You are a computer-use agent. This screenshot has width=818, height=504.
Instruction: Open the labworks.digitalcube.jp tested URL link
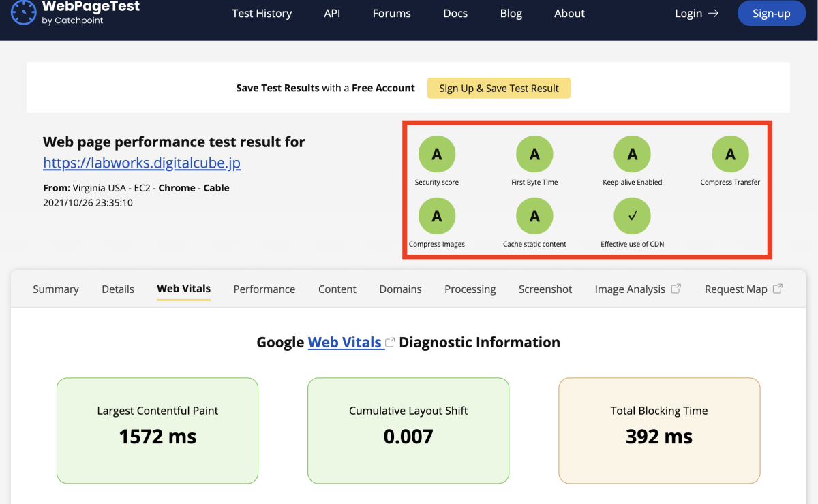click(142, 163)
